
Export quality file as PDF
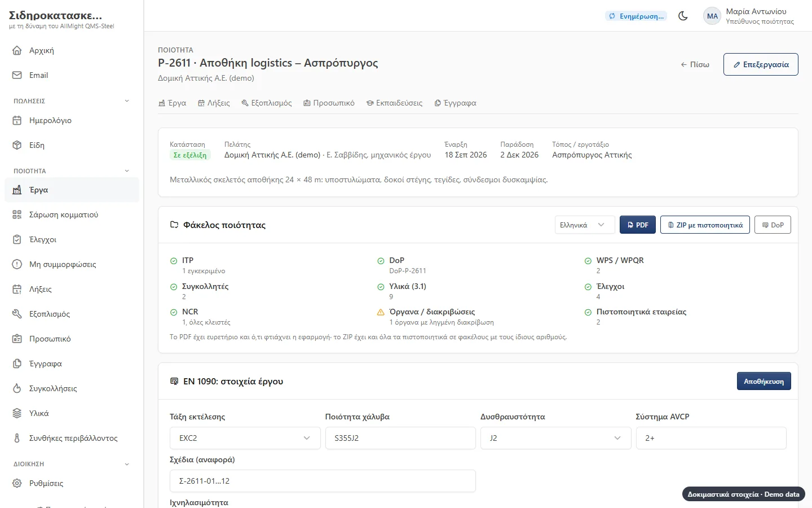coord(638,225)
